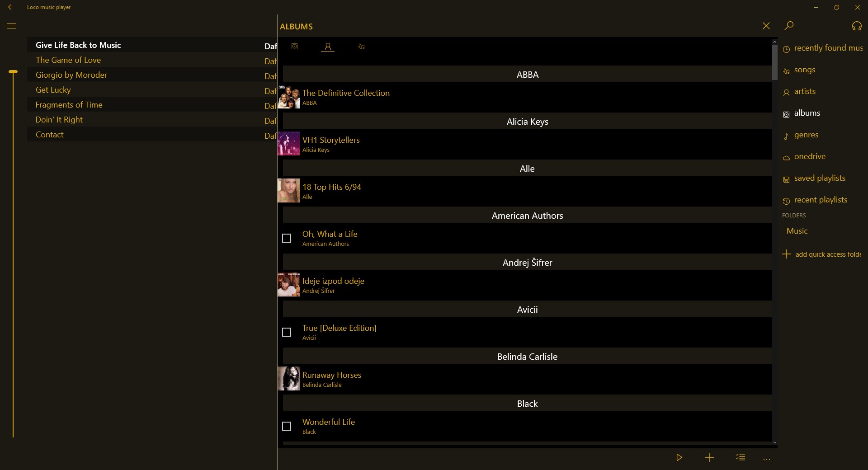Sort albums by album with the disc icon
This screenshot has width=868, height=470.
[x=294, y=46]
